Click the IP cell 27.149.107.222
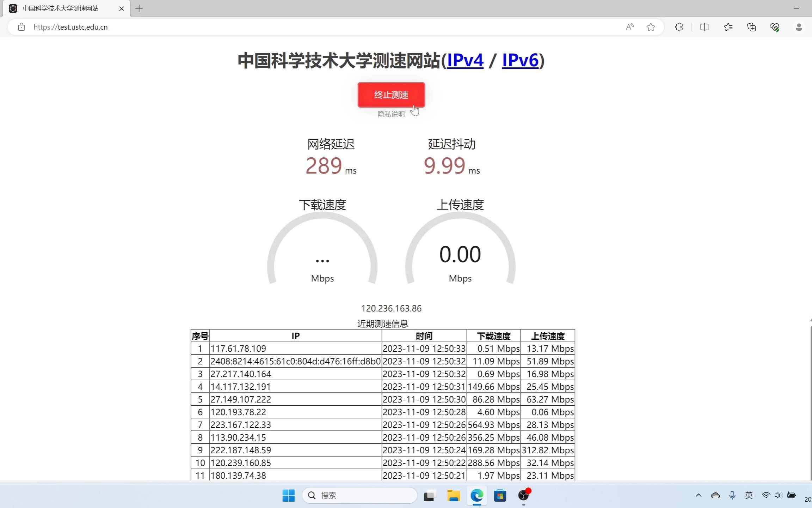 click(296, 399)
